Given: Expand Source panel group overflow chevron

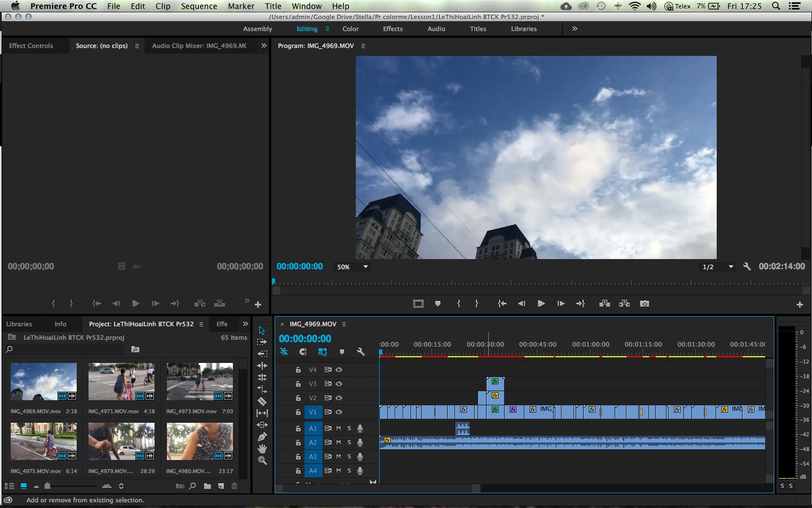Looking at the screenshot, I should point(263,46).
